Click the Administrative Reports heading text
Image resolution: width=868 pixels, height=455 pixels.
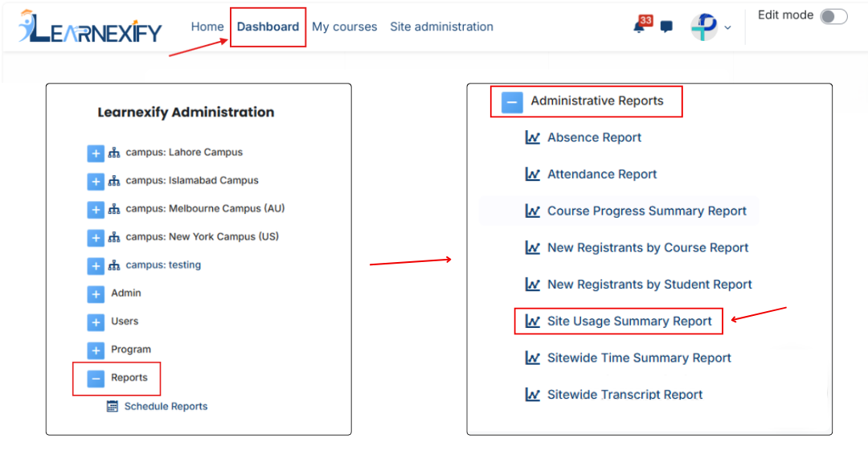coord(597,100)
